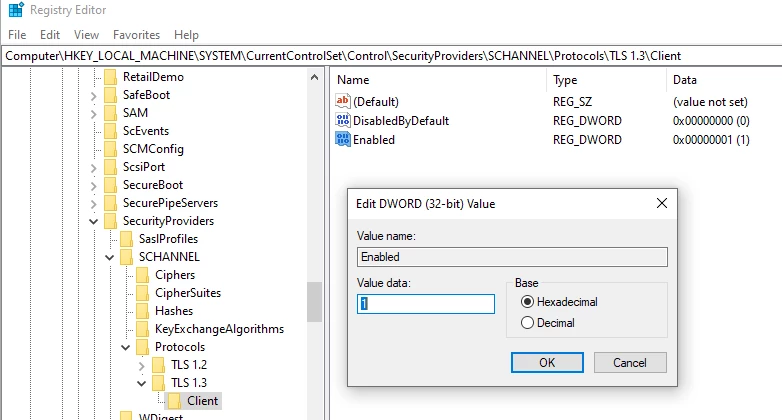Screen dimensions: 782x420
Task: Click the (value not set) data cell
Action: (710, 102)
